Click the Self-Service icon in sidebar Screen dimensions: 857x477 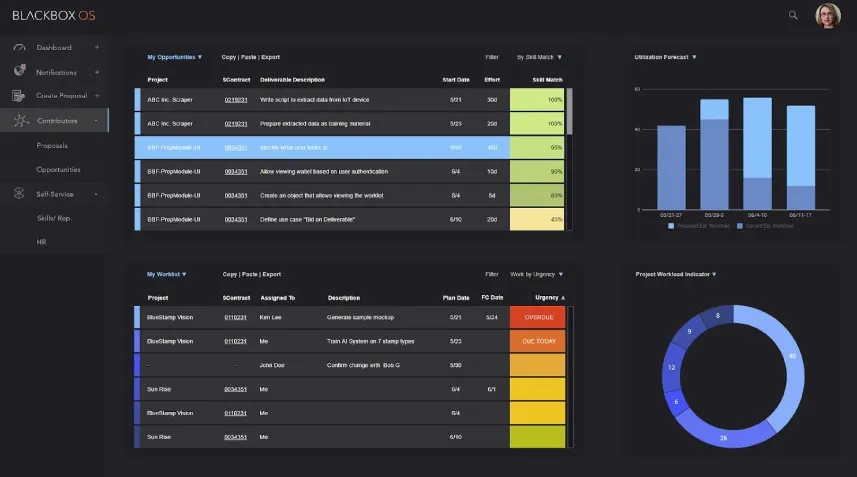19,193
